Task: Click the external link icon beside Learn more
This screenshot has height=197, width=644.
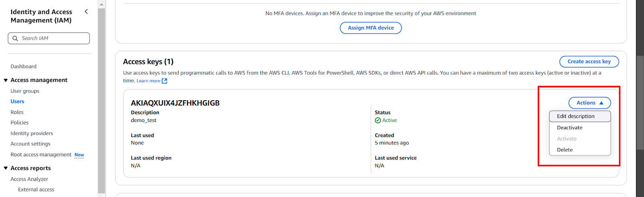Action: click(x=164, y=81)
